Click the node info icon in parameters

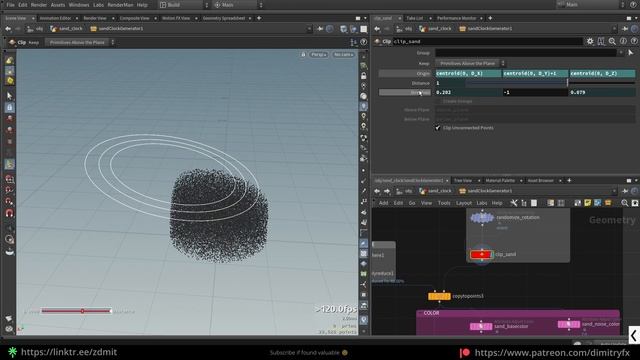[623, 42]
